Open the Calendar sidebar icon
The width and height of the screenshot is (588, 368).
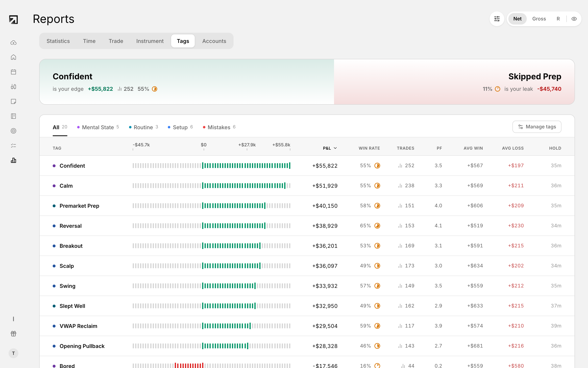tap(13, 72)
